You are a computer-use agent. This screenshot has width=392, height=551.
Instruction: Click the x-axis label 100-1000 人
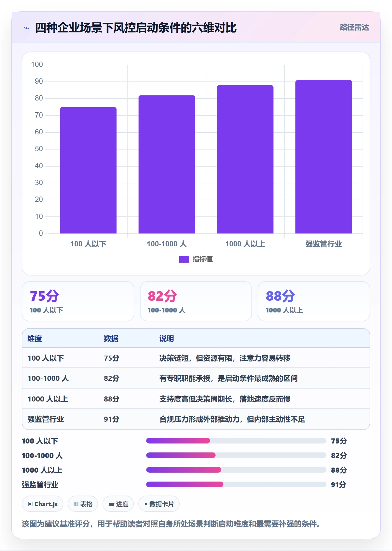[x=167, y=244]
